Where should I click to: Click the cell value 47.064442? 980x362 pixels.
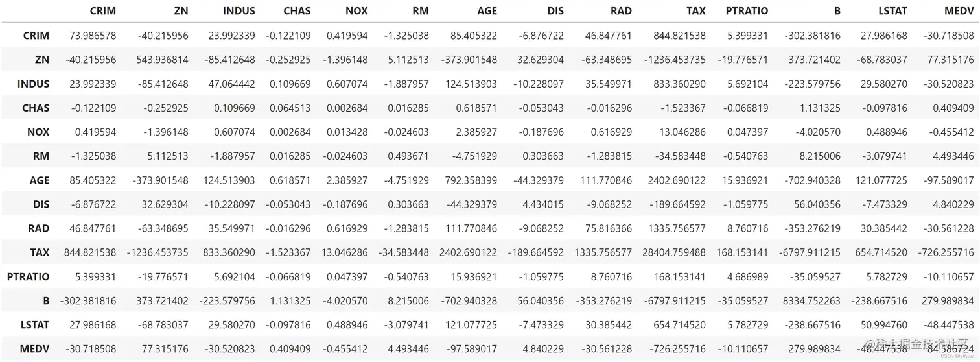pos(231,84)
